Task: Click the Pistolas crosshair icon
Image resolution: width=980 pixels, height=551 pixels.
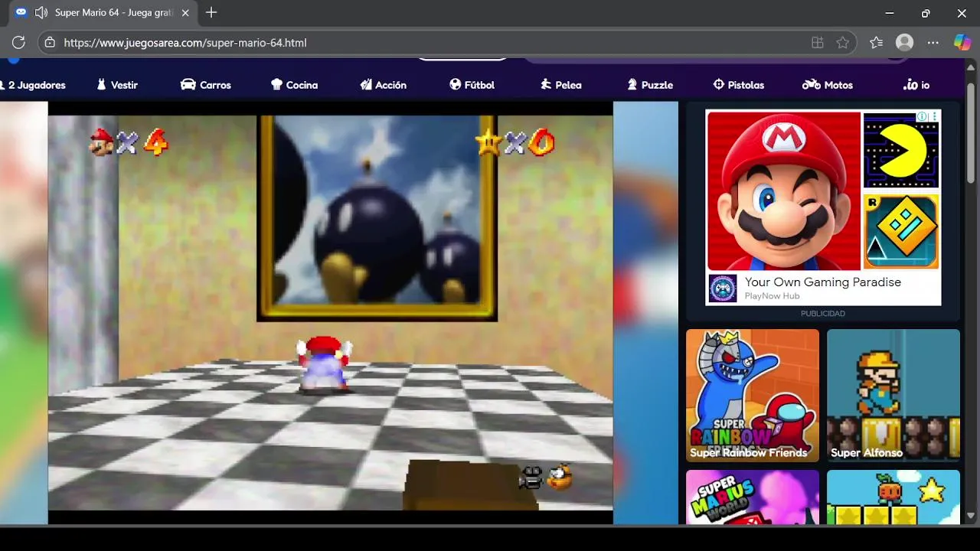Action: [718, 84]
